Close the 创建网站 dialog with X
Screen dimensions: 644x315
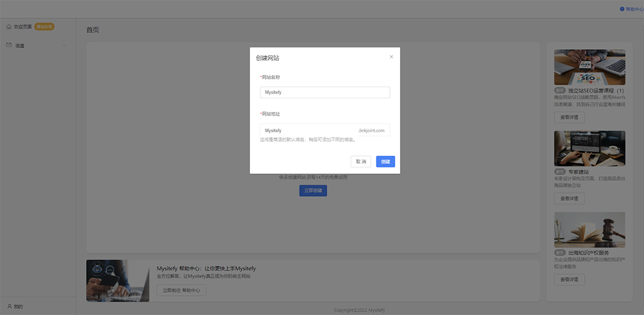[391, 57]
